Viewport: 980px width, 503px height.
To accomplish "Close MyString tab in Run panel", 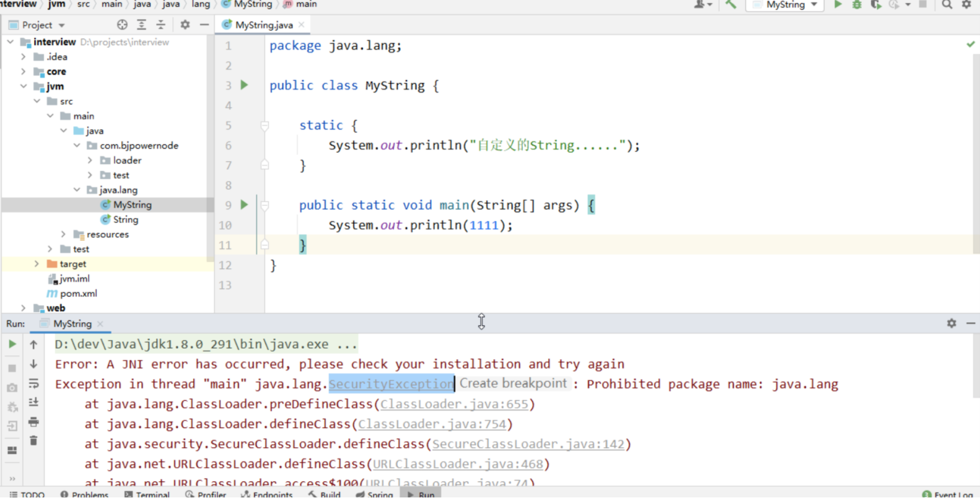I will coord(100,323).
